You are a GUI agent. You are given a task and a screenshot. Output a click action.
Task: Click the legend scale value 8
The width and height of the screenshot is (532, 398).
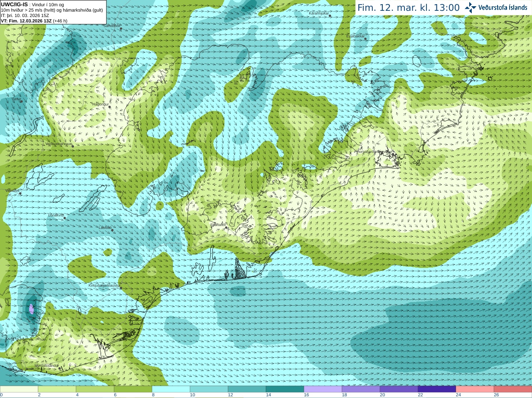(153, 395)
